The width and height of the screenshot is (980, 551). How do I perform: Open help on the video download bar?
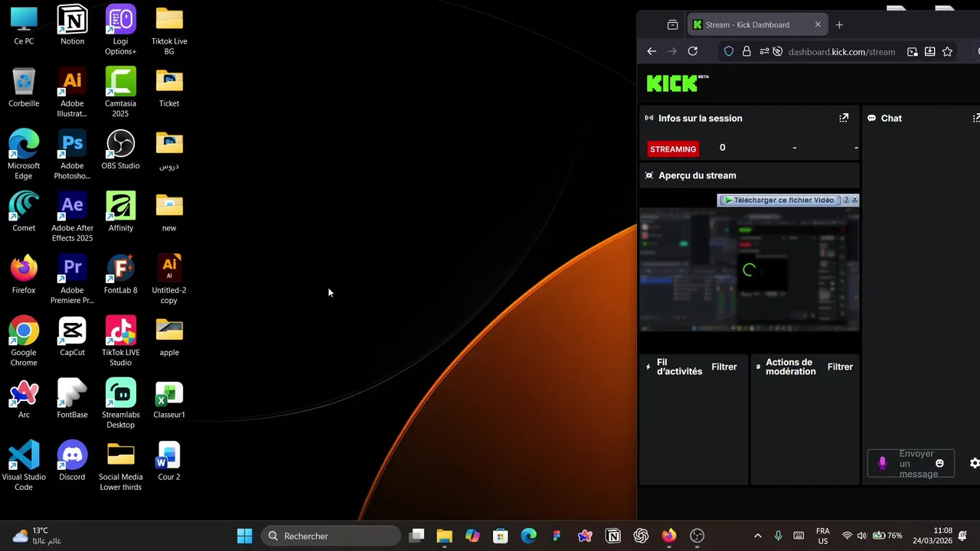click(x=846, y=200)
